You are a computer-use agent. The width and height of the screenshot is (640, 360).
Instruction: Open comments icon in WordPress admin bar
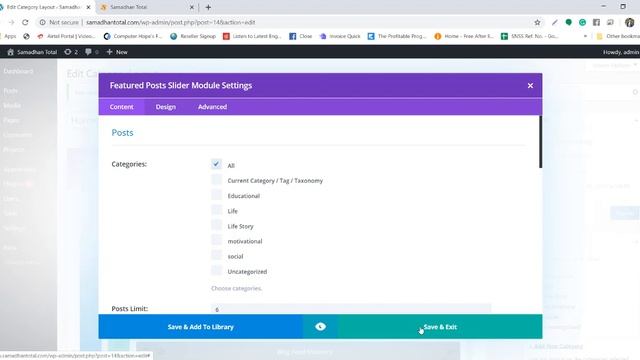(92, 52)
